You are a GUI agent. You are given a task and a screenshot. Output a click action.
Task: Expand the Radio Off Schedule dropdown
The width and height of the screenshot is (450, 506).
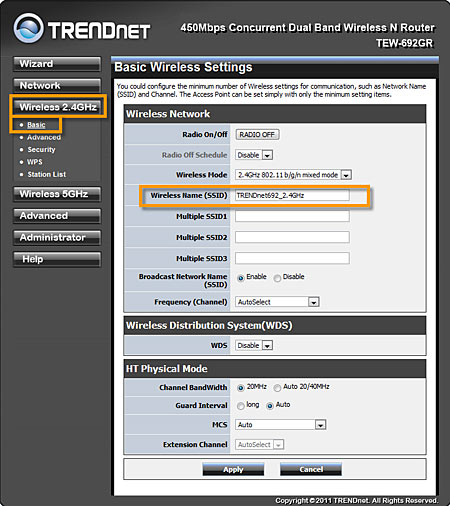point(254,155)
